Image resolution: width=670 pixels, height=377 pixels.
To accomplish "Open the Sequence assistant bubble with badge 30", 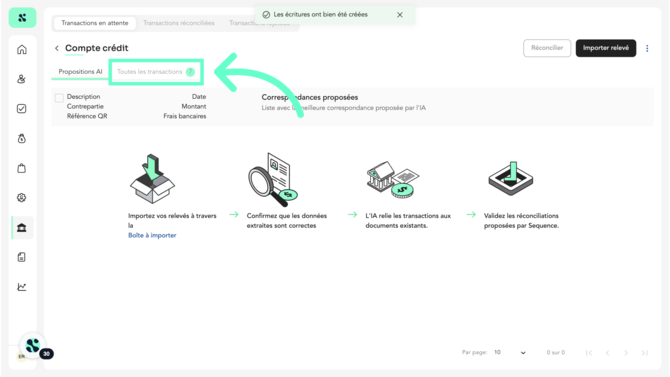I will pos(33,345).
